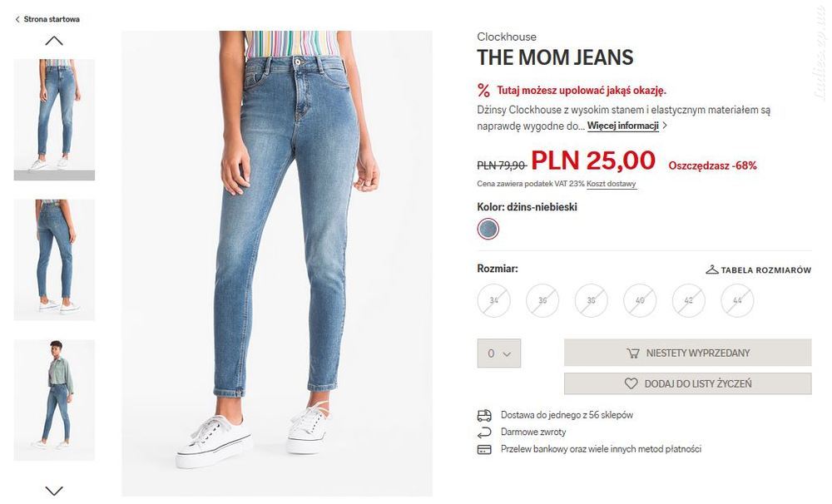This screenshot has width=832, height=504.
Task: Click the back arrow near Strona startowa
Action: click(x=17, y=19)
